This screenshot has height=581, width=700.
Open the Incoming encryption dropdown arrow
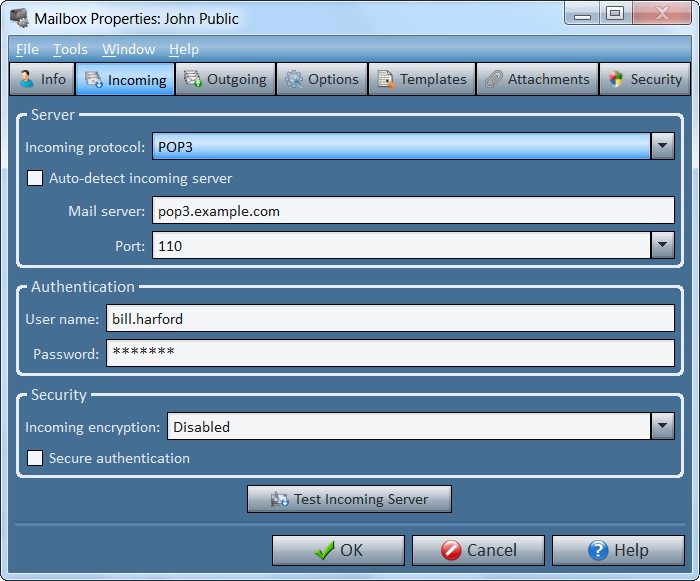pos(662,426)
